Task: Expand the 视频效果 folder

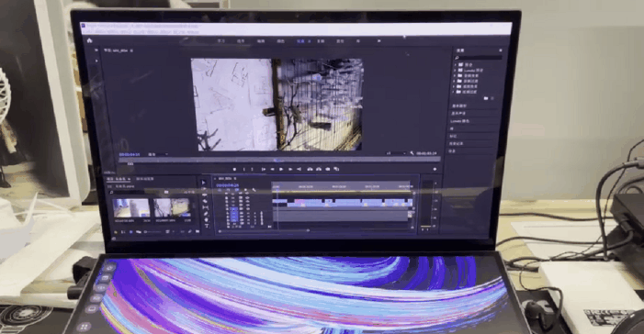Action: (455, 86)
